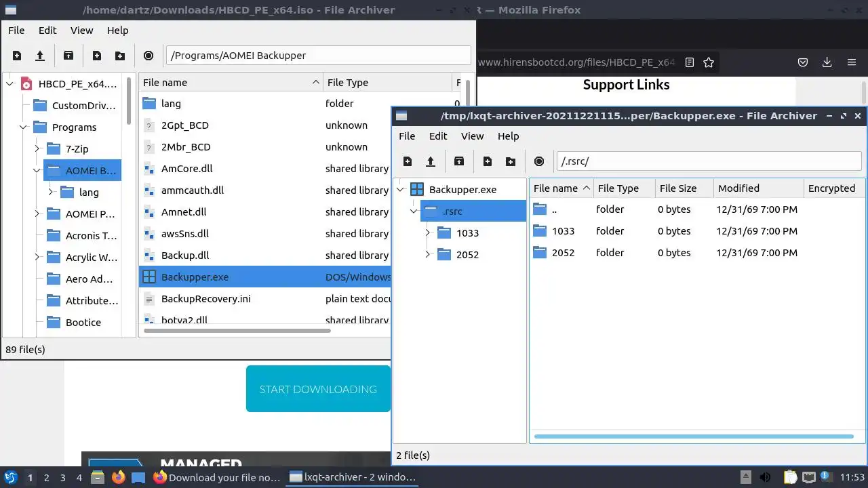The height and width of the screenshot is (488, 868).
Task: Expand the Acrylic W... tree folder
Action: pyautogui.click(x=37, y=258)
